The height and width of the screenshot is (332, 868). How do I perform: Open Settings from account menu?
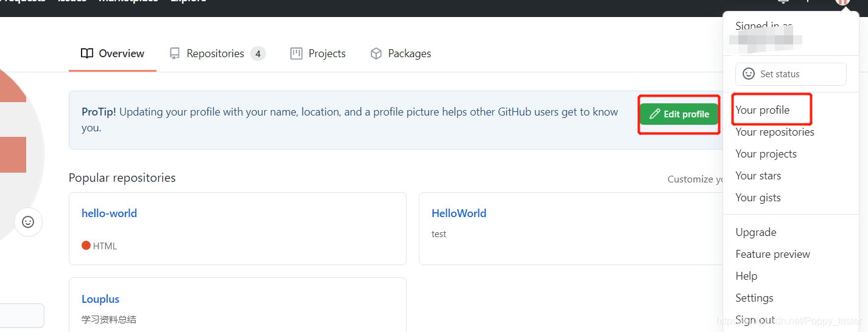coord(754,298)
